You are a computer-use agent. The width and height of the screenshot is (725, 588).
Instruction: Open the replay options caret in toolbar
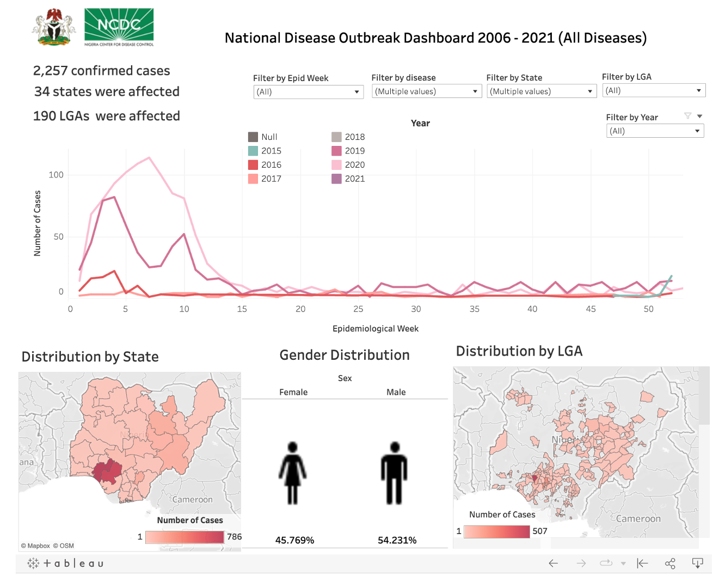coord(623,563)
